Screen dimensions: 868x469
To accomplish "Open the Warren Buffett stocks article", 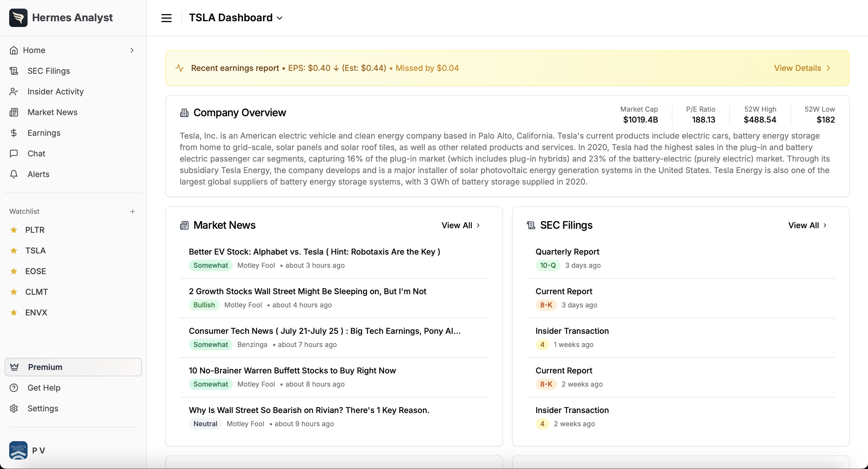I will click(x=292, y=370).
